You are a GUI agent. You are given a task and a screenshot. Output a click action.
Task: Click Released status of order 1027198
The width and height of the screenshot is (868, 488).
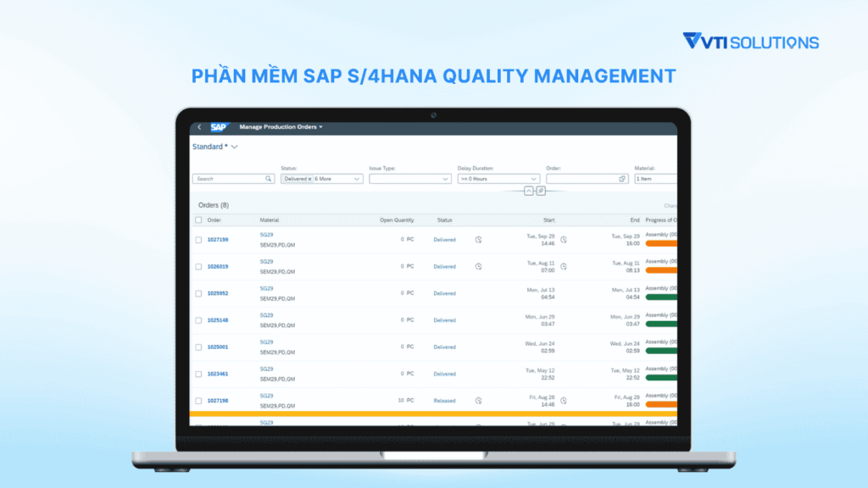click(444, 401)
